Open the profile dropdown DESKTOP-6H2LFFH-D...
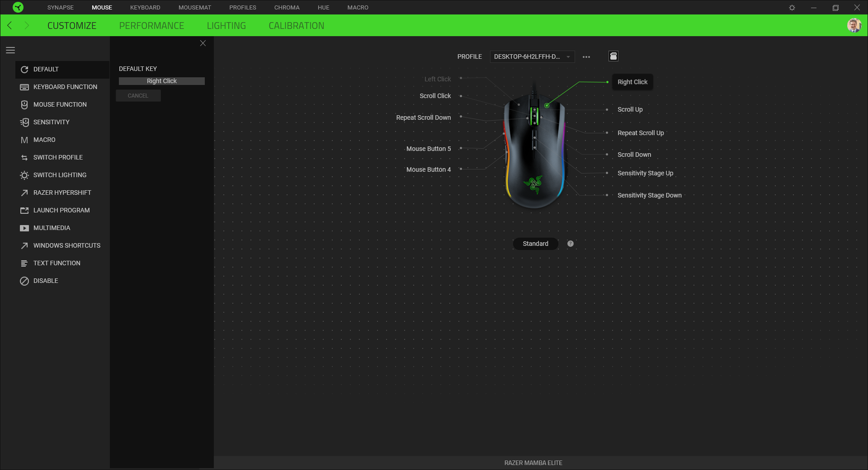Screen dimensions: 868x470 point(532,56)
